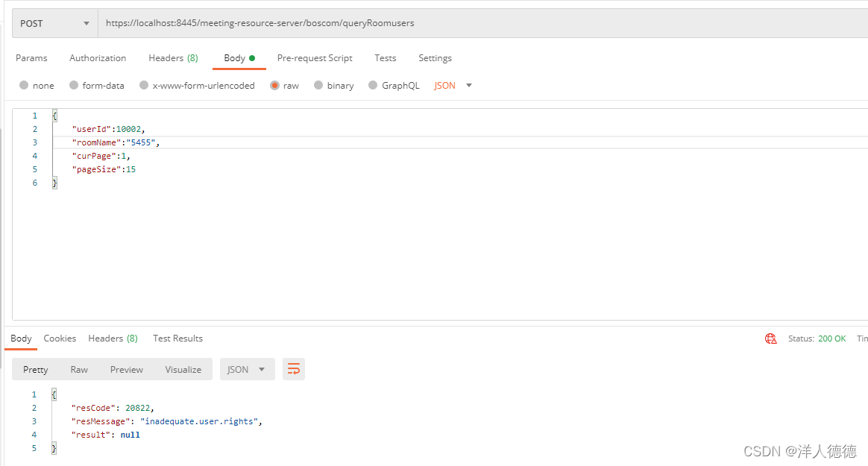Image resolution: width=868 pixels, height=466 pixels.
Task: Select the none body type radio
Action: 24,85
